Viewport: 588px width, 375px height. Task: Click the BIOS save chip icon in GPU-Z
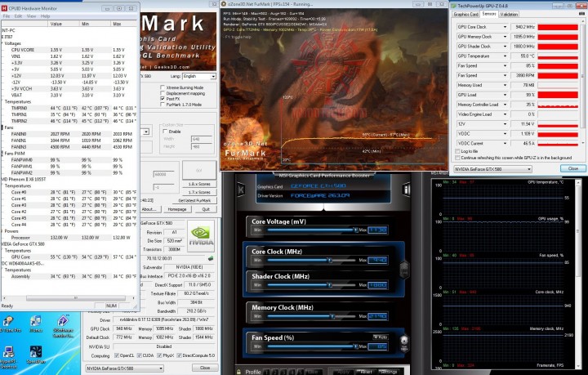coord(211,258)
